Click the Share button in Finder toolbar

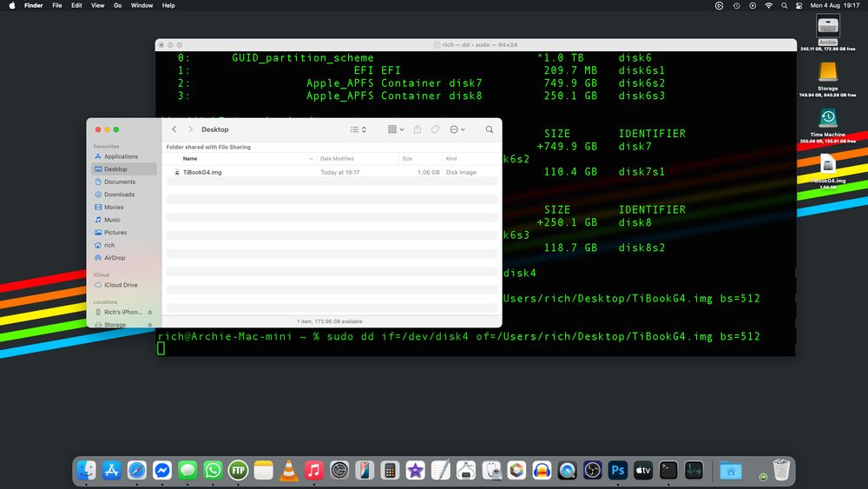click(x=418, y=129)
